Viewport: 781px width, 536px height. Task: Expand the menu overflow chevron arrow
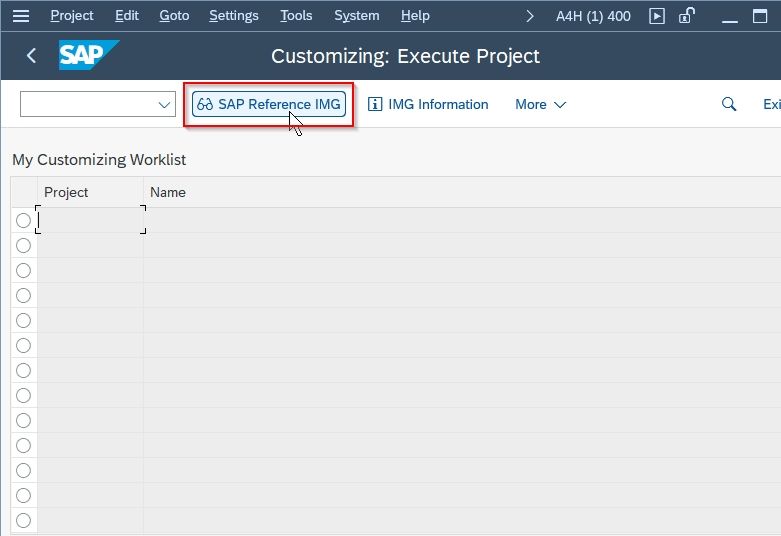[530, 16]
